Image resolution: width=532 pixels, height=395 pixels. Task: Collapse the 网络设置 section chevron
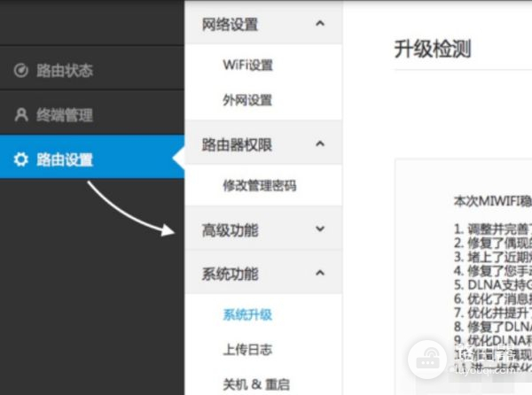(320, 24)
